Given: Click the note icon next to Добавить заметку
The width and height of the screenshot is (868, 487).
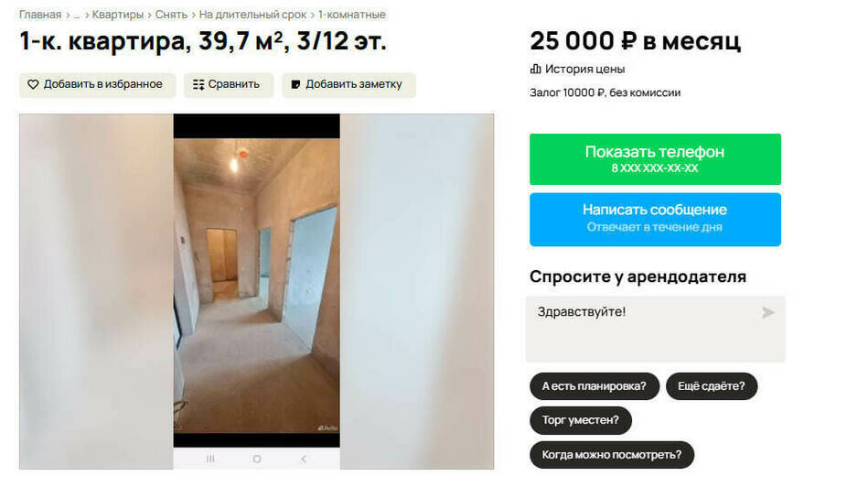Looking at the screenshot, I should [x=295, y=85].
